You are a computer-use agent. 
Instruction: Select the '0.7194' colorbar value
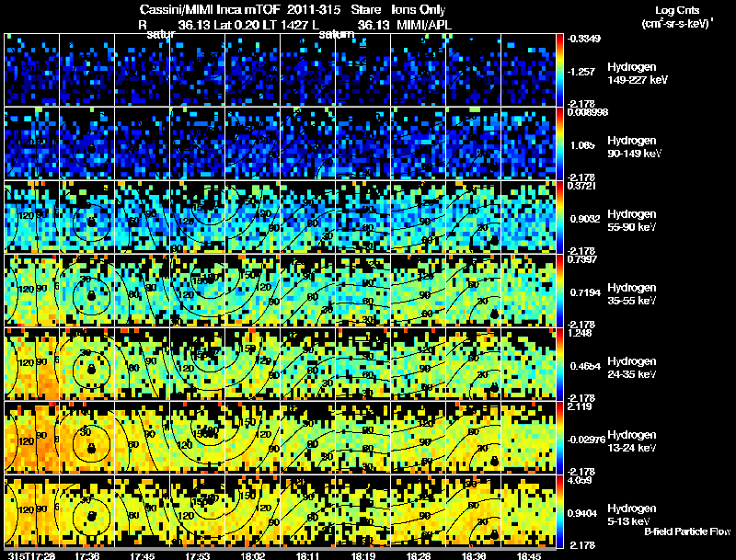[x=585, y=292]
